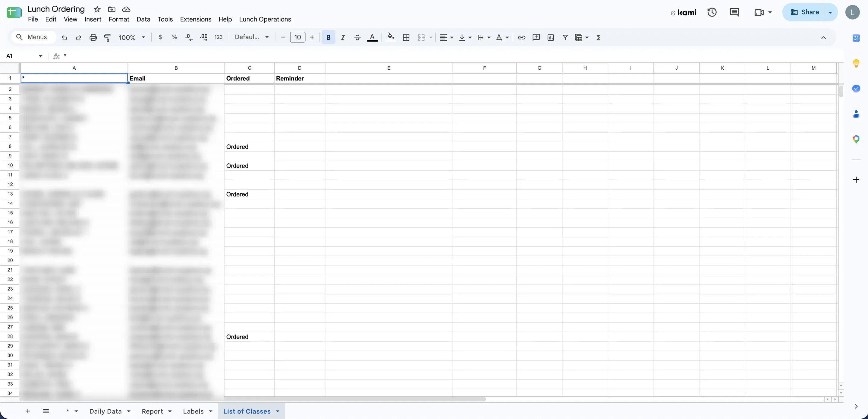Open Functions sigma icon
Image resolution: width=868 pixels, height=419 pixels.
pos(599,37)
